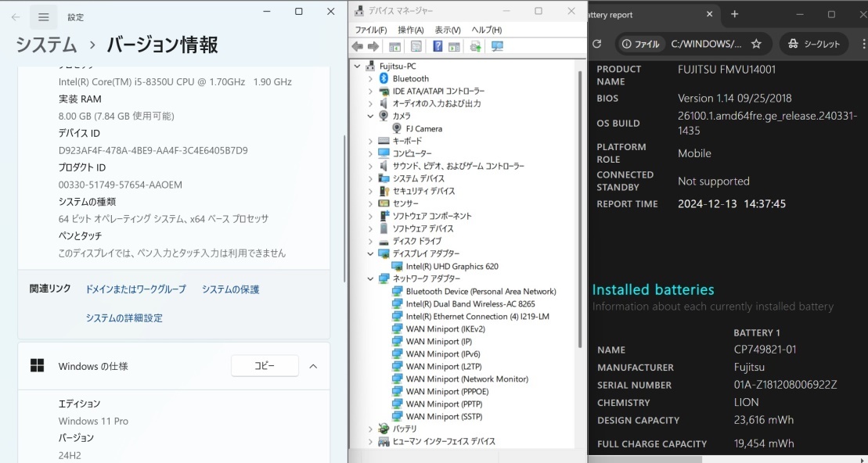Open システムの保護 link
The image size is (868, 463).
[x=230, y=289]
